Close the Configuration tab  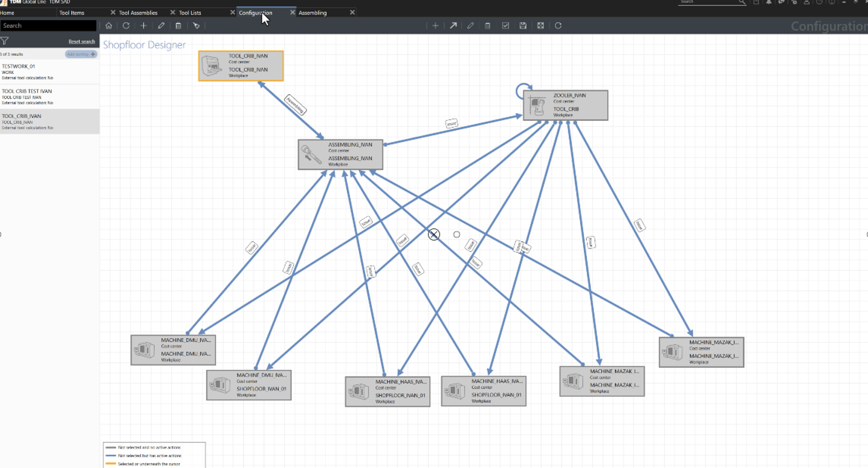pos(292,13)
